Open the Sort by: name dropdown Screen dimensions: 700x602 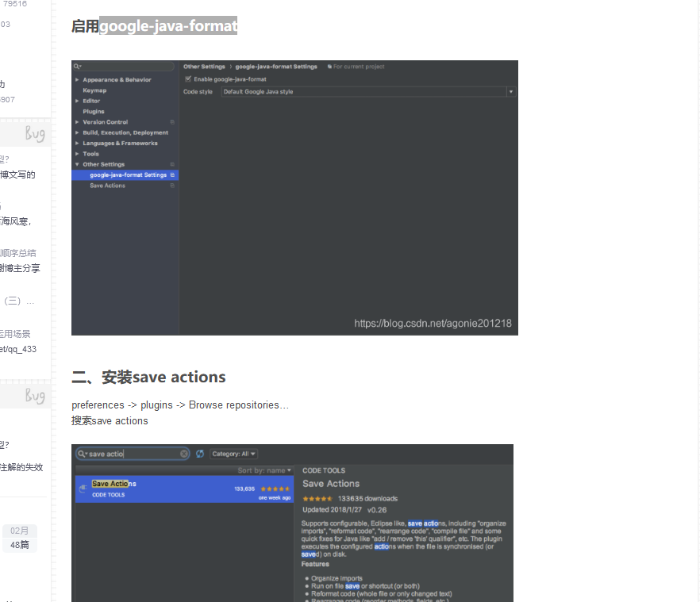pyautogui.click(x=264, y=470)
